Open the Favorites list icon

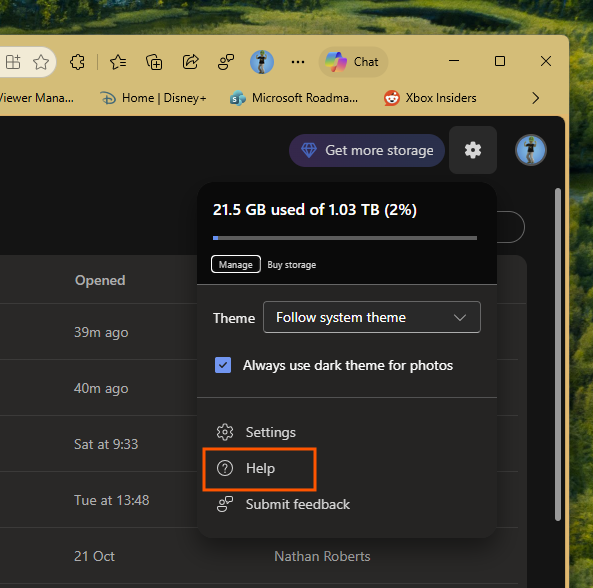[x=118, y=62]
